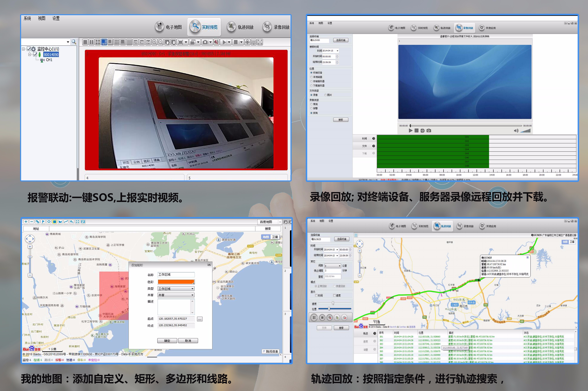Click the video playback progress slider
Viewport: 588px width, 391px height.
(x=466, y=125)
